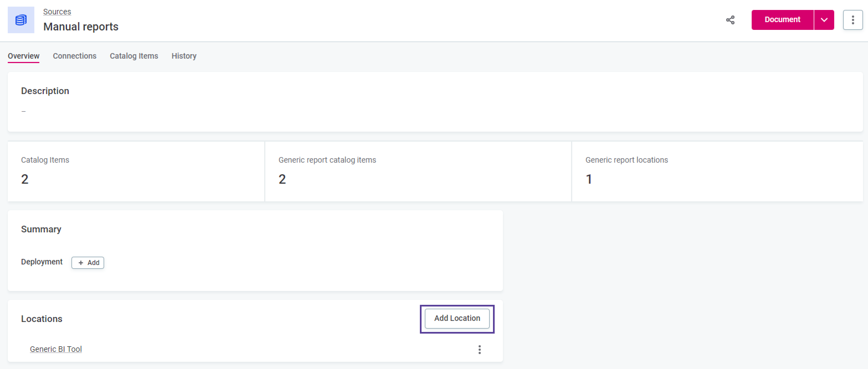
Task: Switch to the Connections tab
Action: pyautogui.click(x=75, y=56)
